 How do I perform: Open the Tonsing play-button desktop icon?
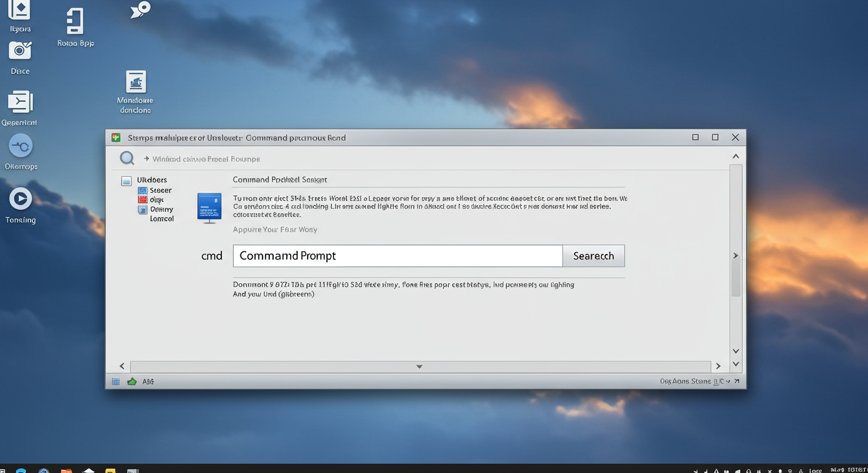pyautogui.click(x=20, y=199)
